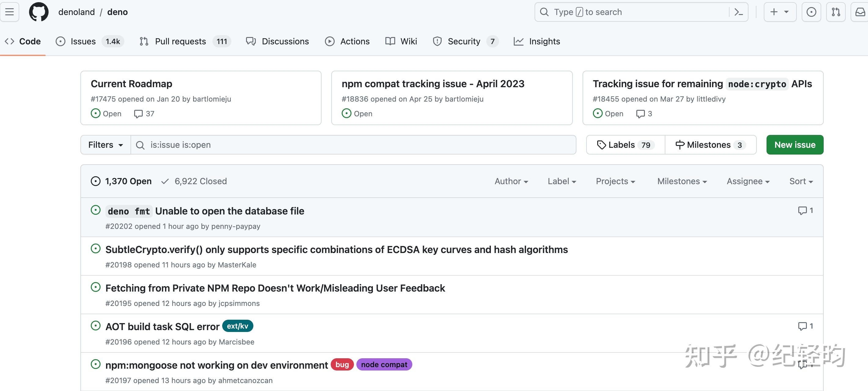This screenshot has height=391, width=868.
Task: Click the issues shortcut icon in header
Action: coord(811,12)
